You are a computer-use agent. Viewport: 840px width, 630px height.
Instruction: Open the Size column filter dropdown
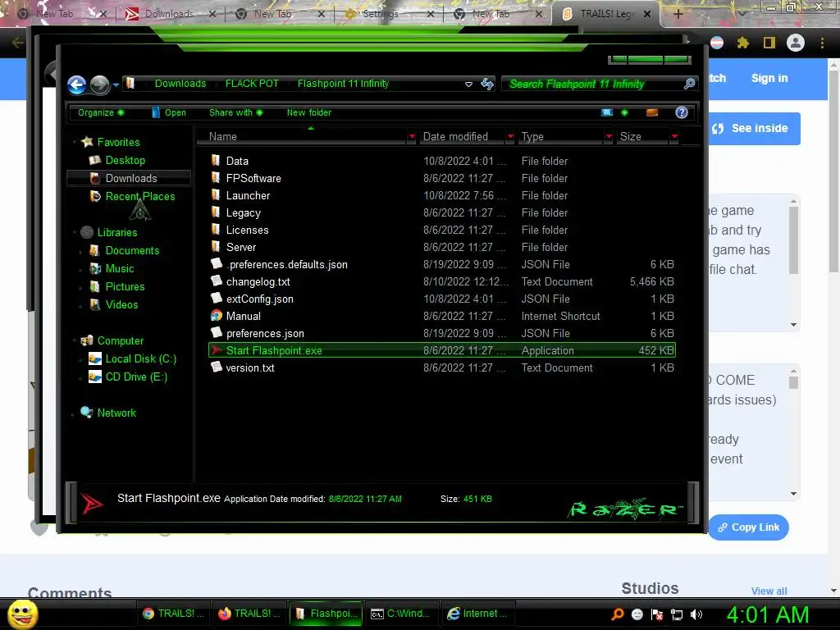pos(674,137)
